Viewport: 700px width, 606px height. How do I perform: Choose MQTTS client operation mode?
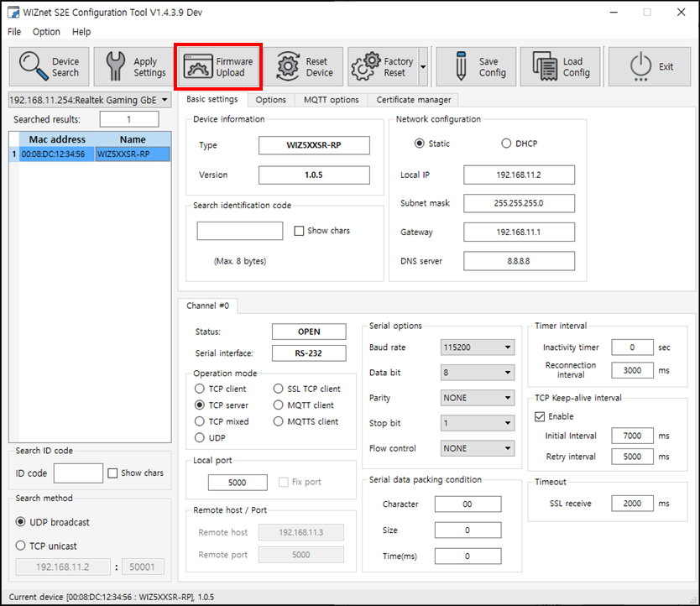tap(278, 421)
